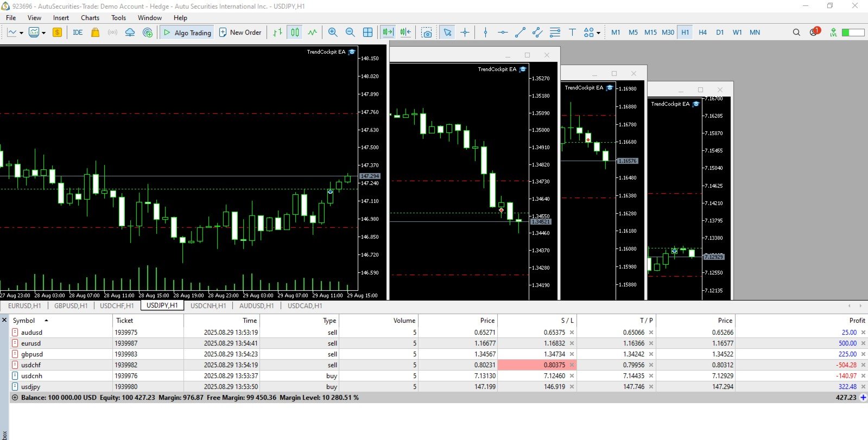
Task: Click the blue plus icon in balance row
Action: 863,398
